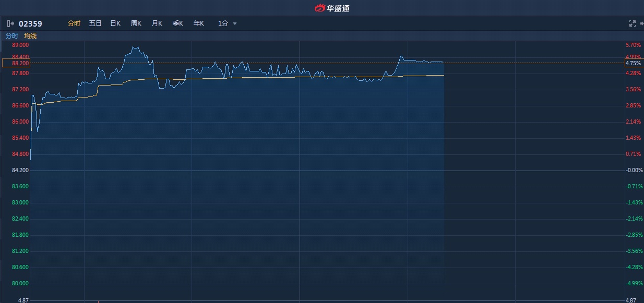Click the 84.200 previous close axis label
Image resolution: width=644 pixels, height=303 pixels.
20,171
